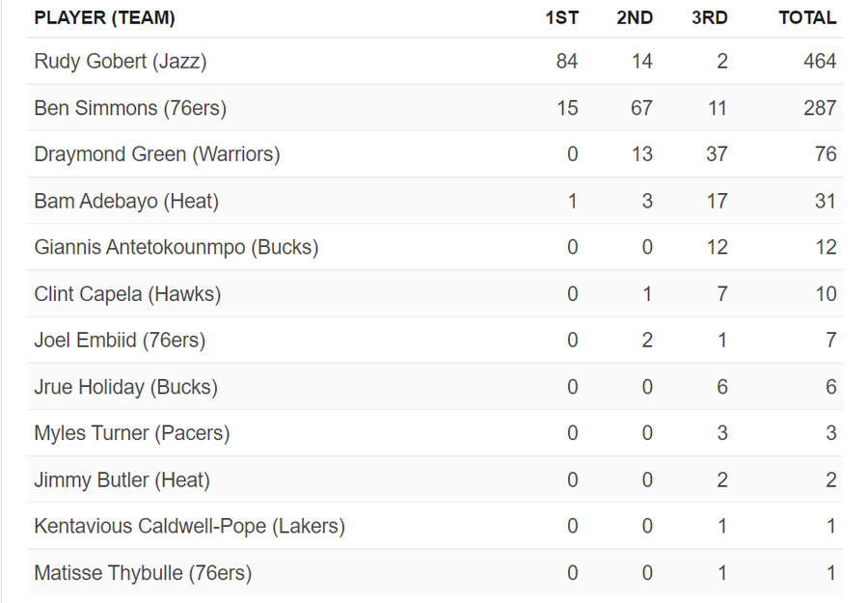This screenshot has width=868, height=603.
Task: Click the PLAYER (TEAM) column header
Action: pos(104,17)
